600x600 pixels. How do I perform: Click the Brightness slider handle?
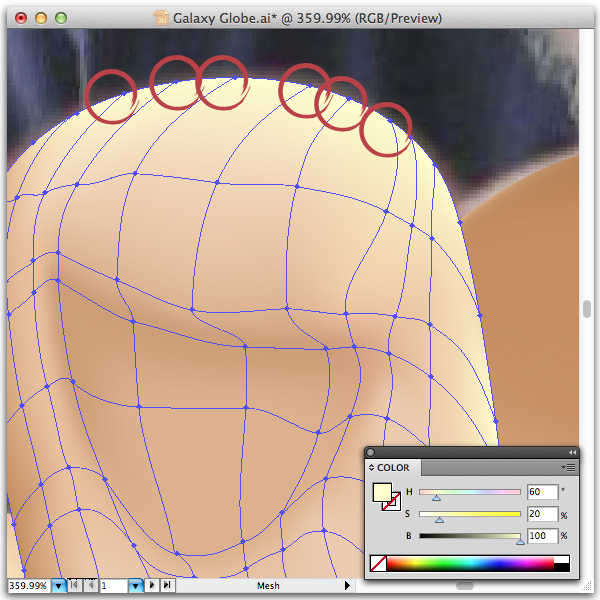(520, 542)
